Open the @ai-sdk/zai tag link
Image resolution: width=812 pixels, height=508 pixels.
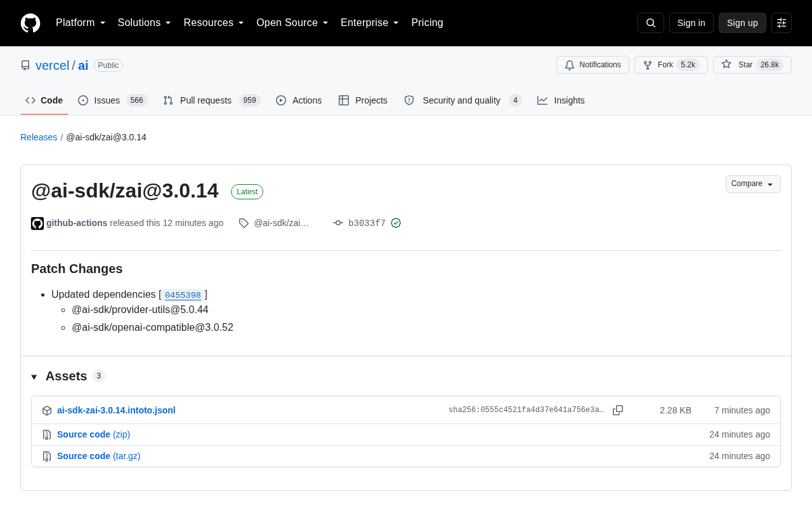pyautogui.click(x=281, y=223)
